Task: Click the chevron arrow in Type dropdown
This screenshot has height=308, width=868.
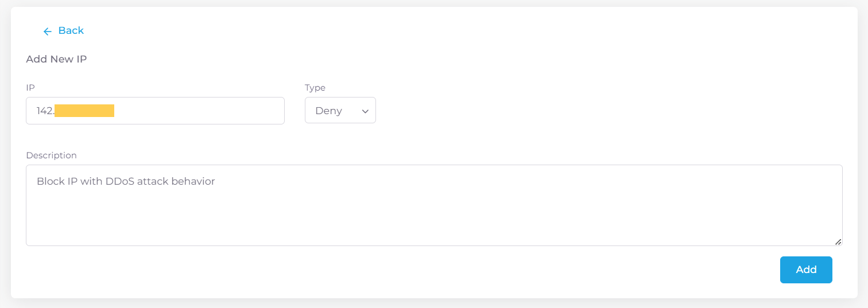Action: click(365, 111)
